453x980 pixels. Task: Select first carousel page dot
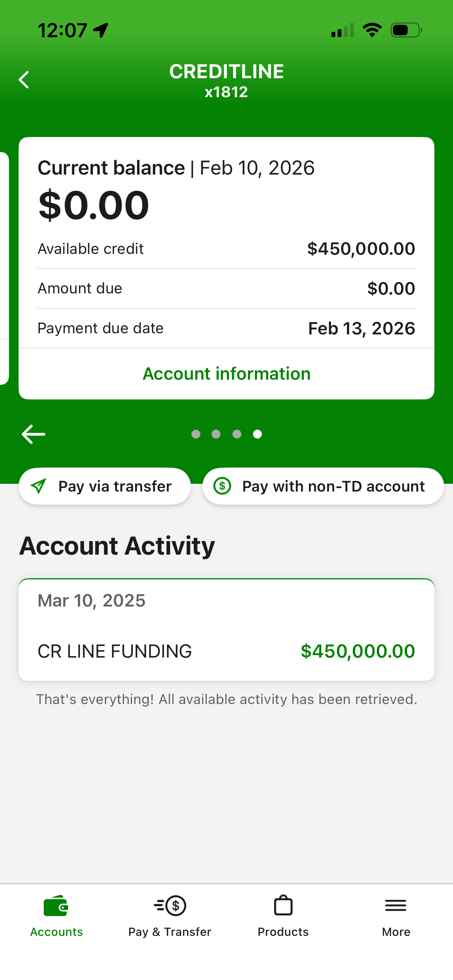(196, 434)
